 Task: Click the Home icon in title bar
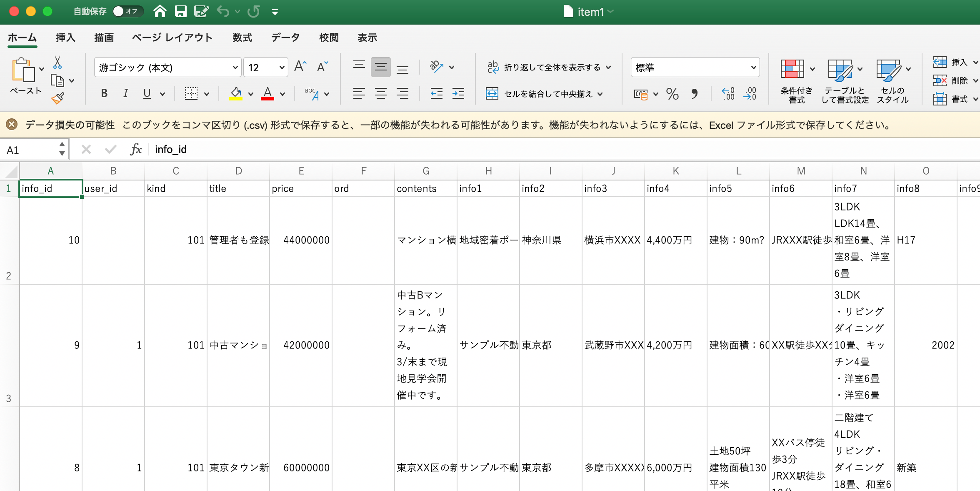tap(160, 11)
